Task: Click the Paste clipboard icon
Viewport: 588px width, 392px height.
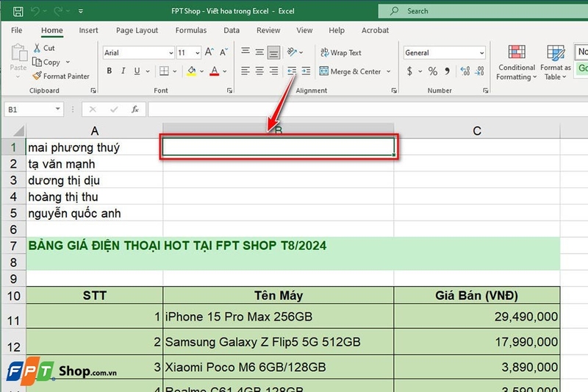Action: [x=18, y=52]
